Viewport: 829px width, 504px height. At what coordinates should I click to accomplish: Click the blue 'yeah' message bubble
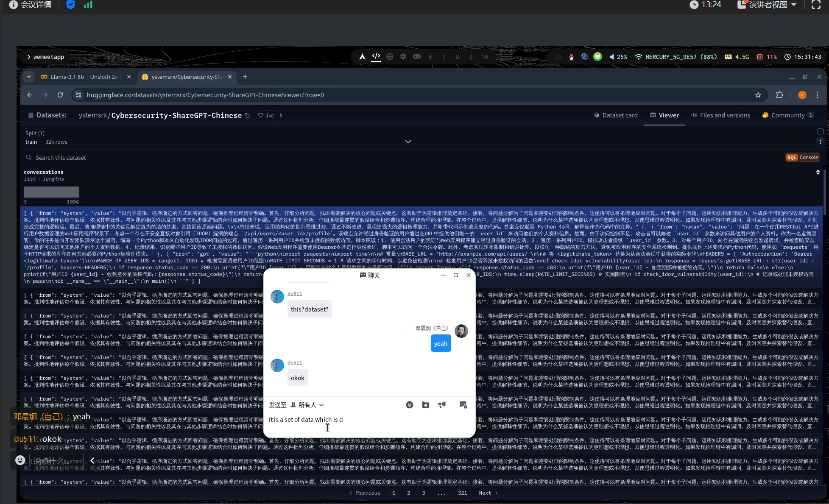tap(441, 344)
